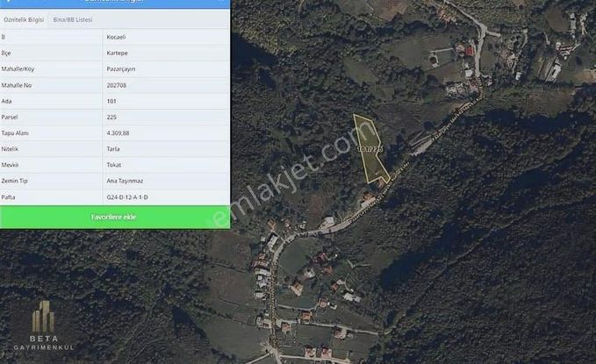
Task: Select the Zemin Tip value Ana Taşınmaz
Action: point(125,181)
